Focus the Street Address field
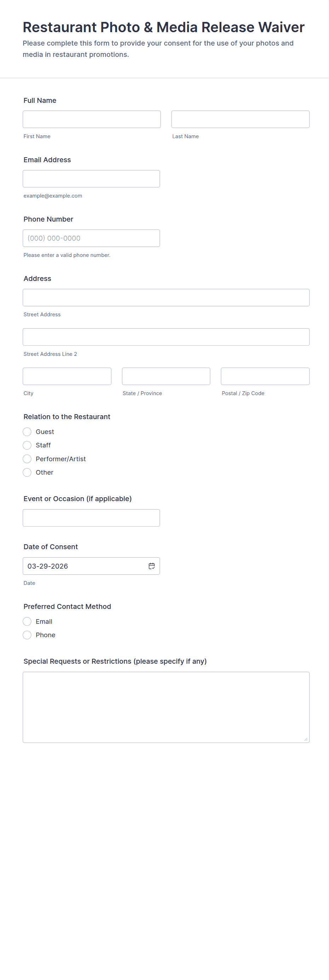The height and width of the screenshot is (980, 329). (166, 298)
